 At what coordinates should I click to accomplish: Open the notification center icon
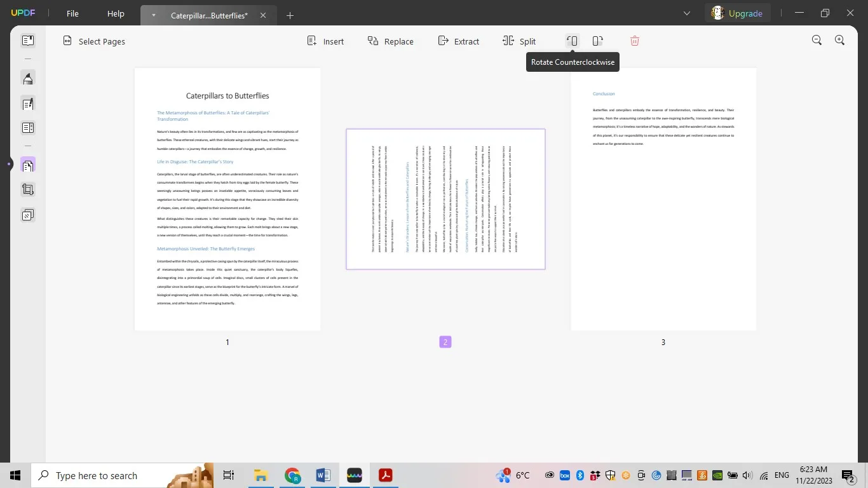848,475
